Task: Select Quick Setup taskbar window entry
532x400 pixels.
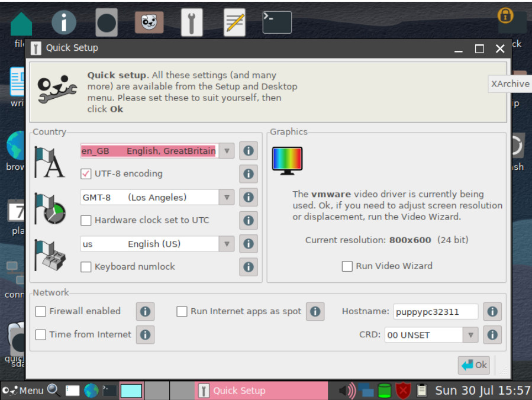Action: click(x=262, y=391)
